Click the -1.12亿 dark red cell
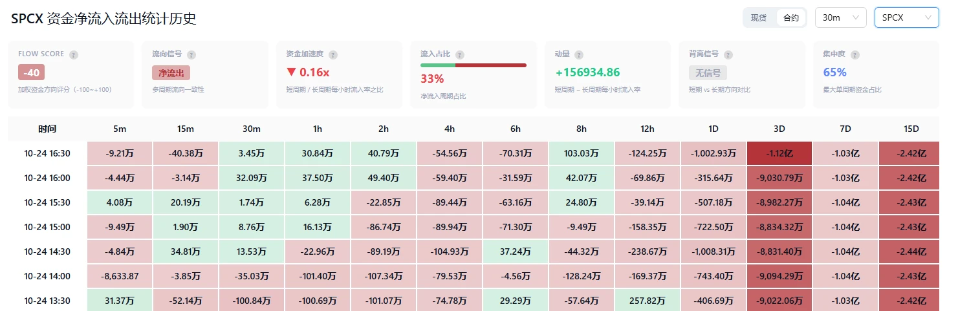The height and width of the screenshot is (311, 980). (x=779, y=153)
